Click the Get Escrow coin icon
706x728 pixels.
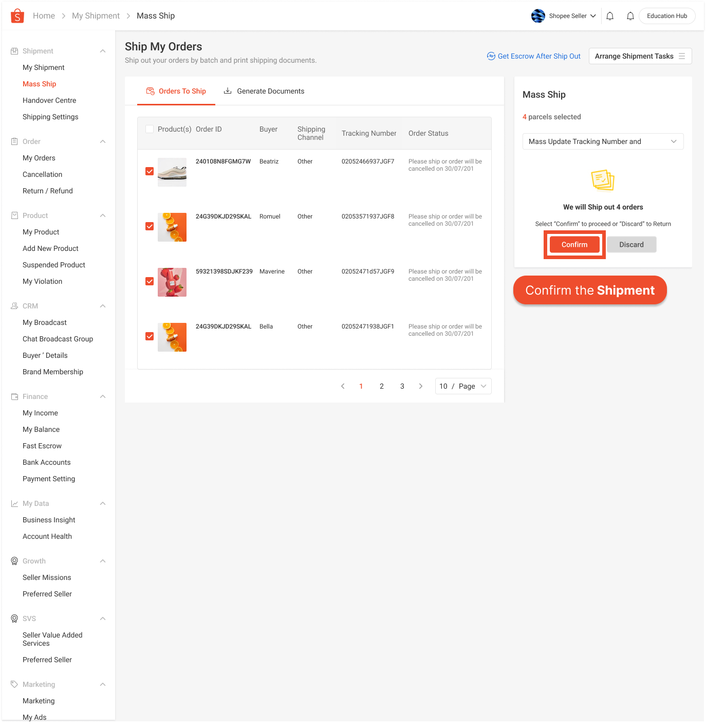click(x=491, y=56)
